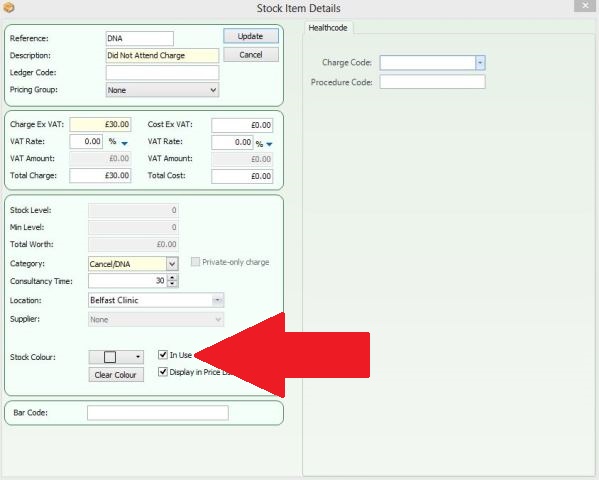
Task: Click the Cancel button
Action: (x=251, y=55)
